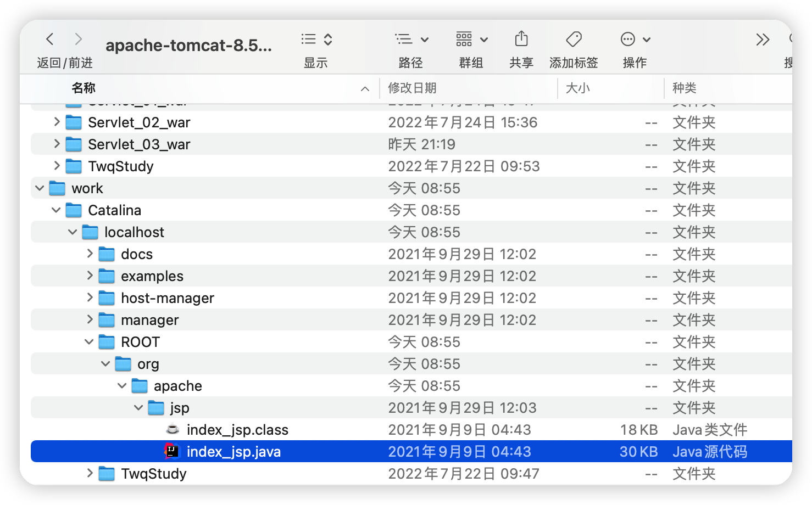Click the Java class file icon beside index_jsp.class

(172, 430)
